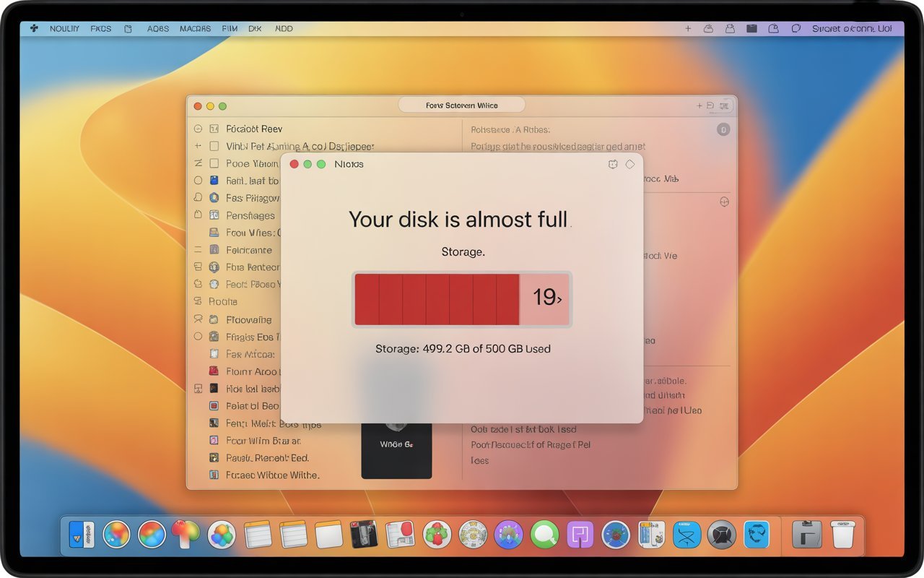
Task: Click the globe icon beside "Fbia Renteor" in sidebar
Action: [214, 267]
